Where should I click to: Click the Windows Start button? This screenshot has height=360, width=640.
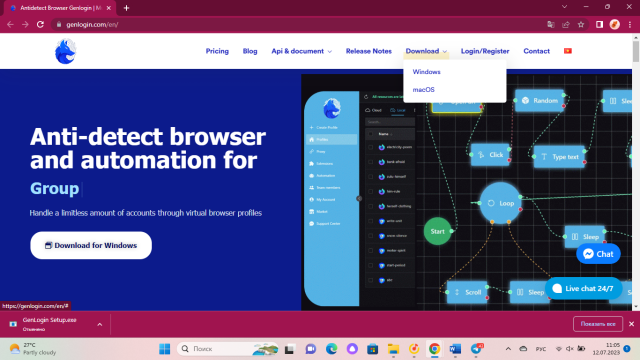point(164,349)
